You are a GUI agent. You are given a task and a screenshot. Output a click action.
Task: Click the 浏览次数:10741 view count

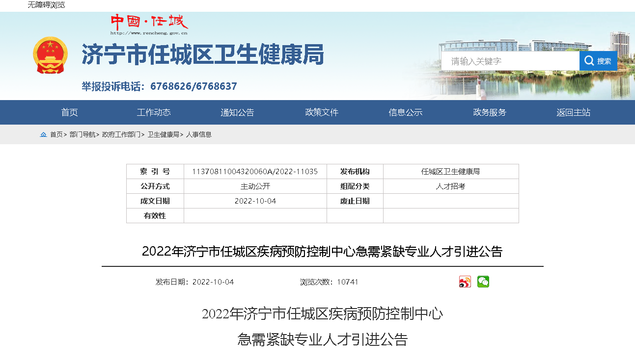point(329,282)
